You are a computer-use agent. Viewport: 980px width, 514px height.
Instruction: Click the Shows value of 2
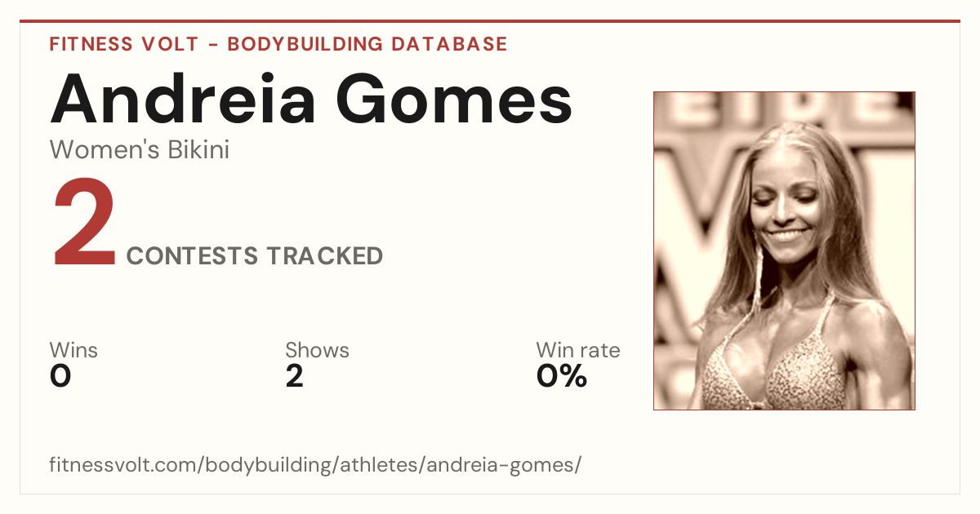point(295,376)
